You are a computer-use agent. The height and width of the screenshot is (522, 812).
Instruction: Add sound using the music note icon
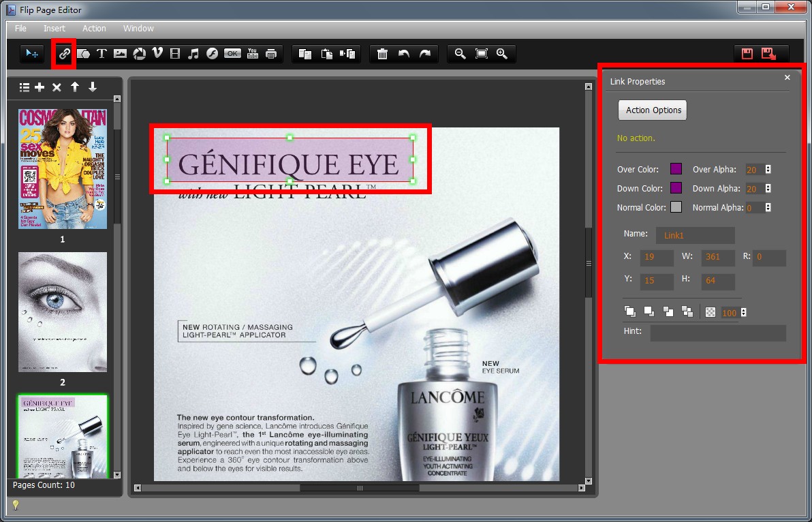click(193, 54)
